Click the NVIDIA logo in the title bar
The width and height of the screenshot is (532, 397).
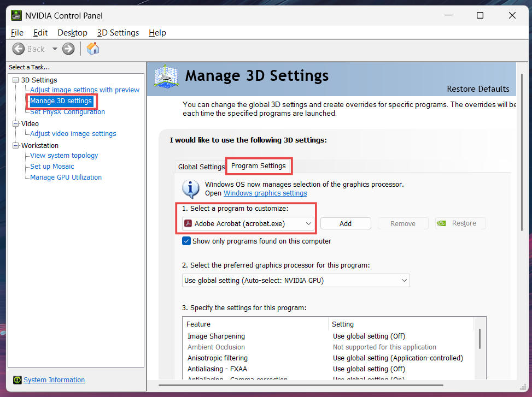click(x=15, y=15)
